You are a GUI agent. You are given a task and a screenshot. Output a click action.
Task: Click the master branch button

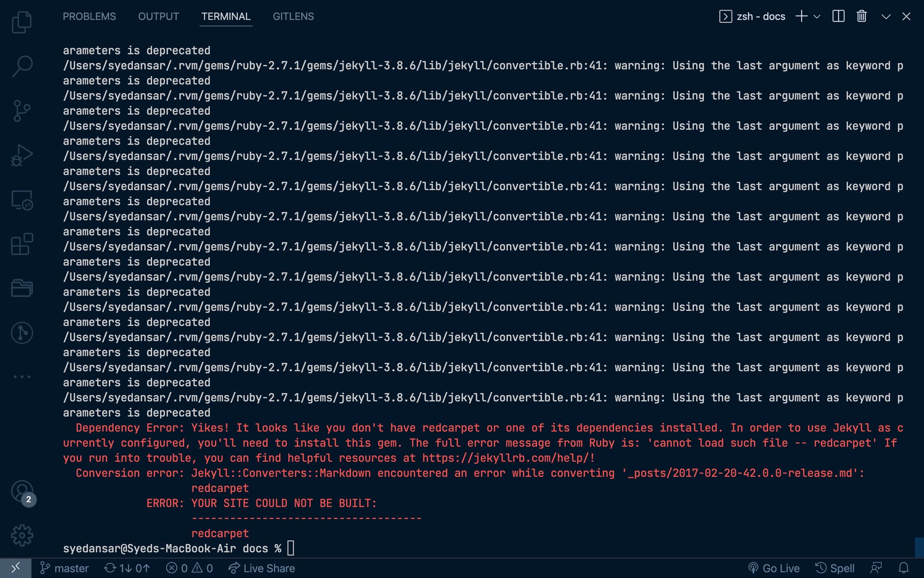pyautogui.click(x=64, y=568)
